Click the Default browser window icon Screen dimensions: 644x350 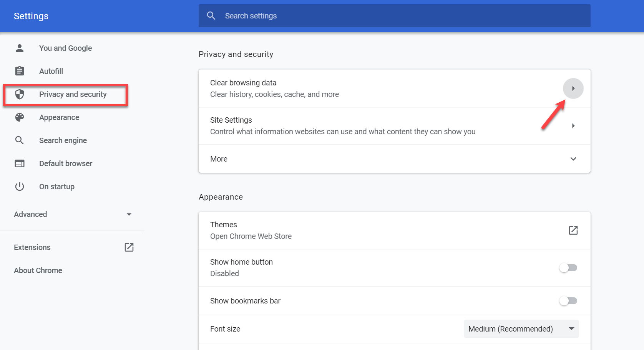[20, 163]
